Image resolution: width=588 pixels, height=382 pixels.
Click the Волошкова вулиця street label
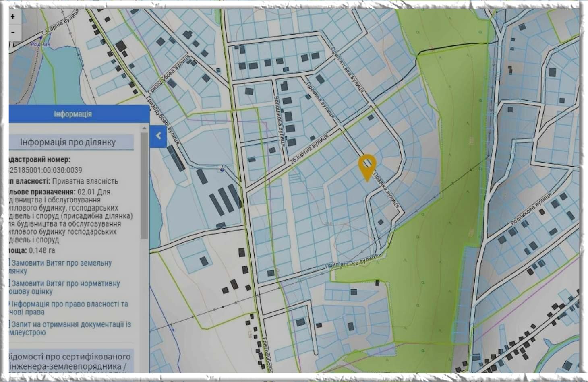pos(280,121)
